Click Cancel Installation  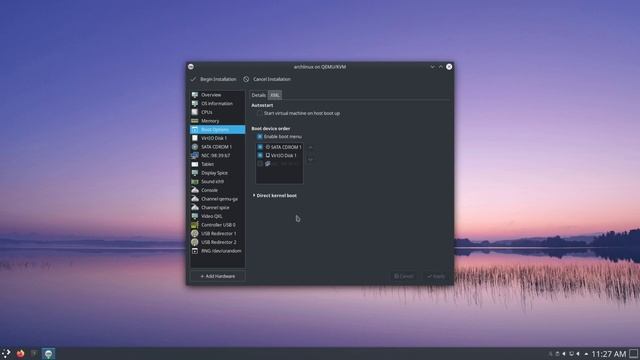[267, 79]
